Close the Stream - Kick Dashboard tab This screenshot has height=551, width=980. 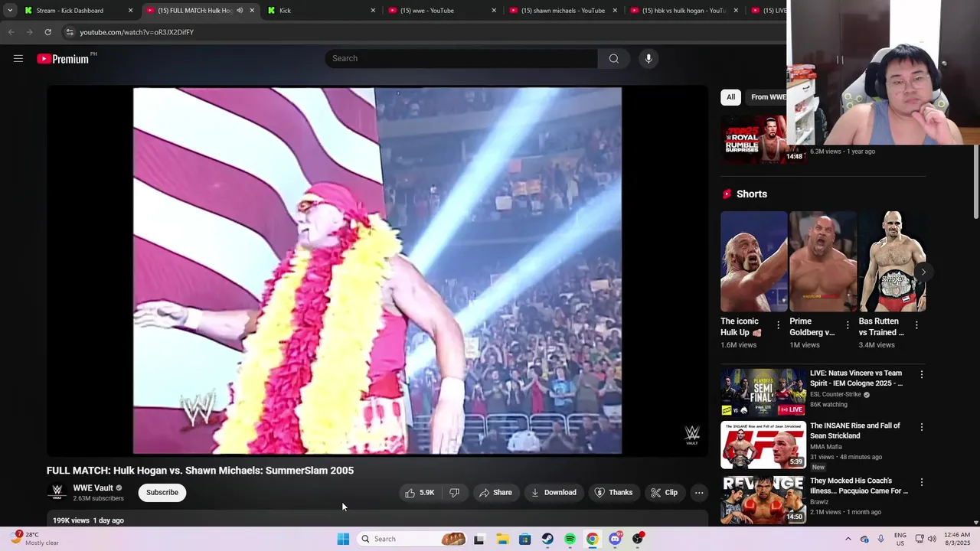130,11
